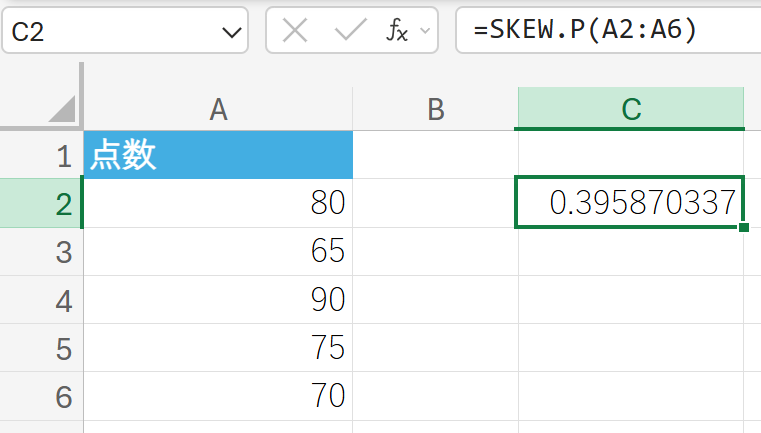Select the cell containing the value 90

pos(218,300)
